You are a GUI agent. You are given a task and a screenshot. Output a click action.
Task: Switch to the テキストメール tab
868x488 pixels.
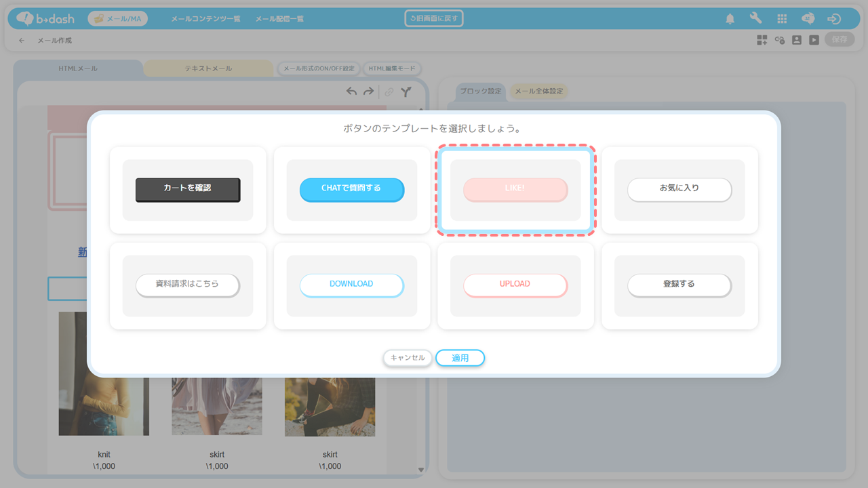208,68
